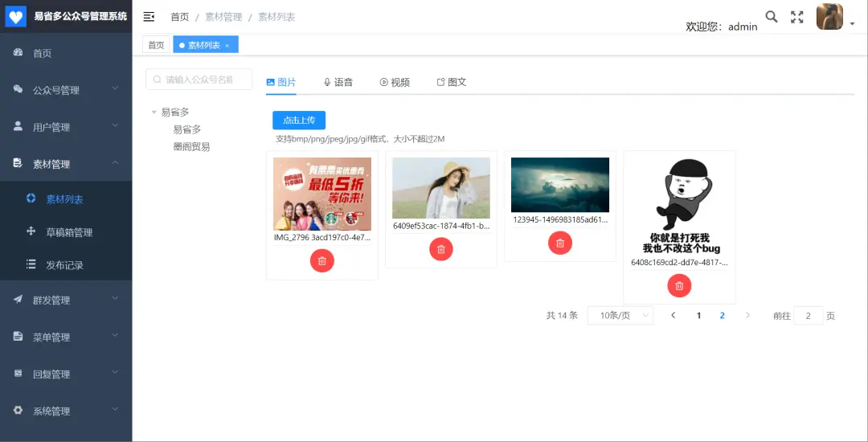Expand 系统管理 sidebar menu
This screenshot has width=868, height=442.
click(x=66, y=411)
